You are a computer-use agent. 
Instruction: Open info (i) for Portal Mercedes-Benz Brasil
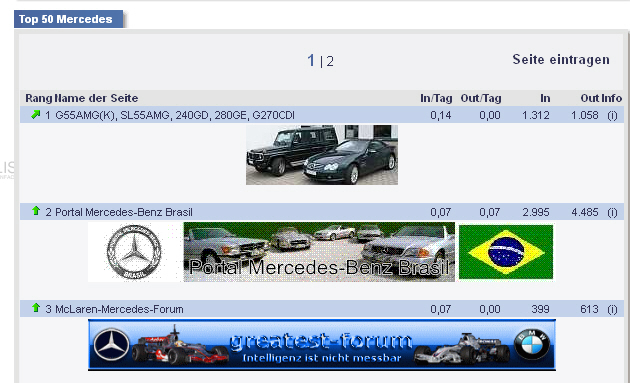612,212
